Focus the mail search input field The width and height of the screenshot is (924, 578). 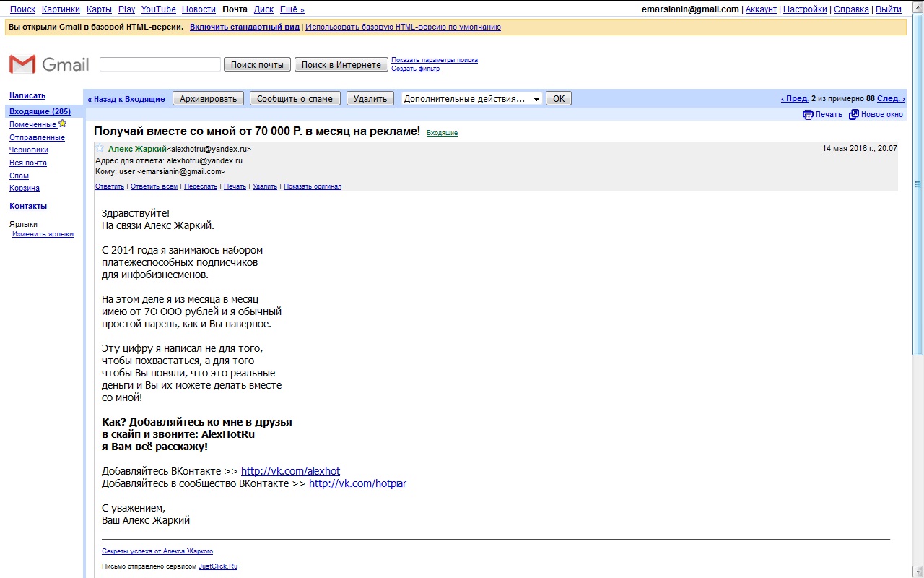[x=160, y=64]
